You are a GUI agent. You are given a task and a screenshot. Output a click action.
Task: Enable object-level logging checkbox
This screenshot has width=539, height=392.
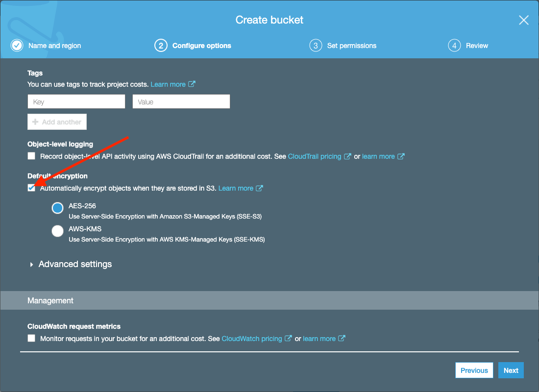click(31, 156)
